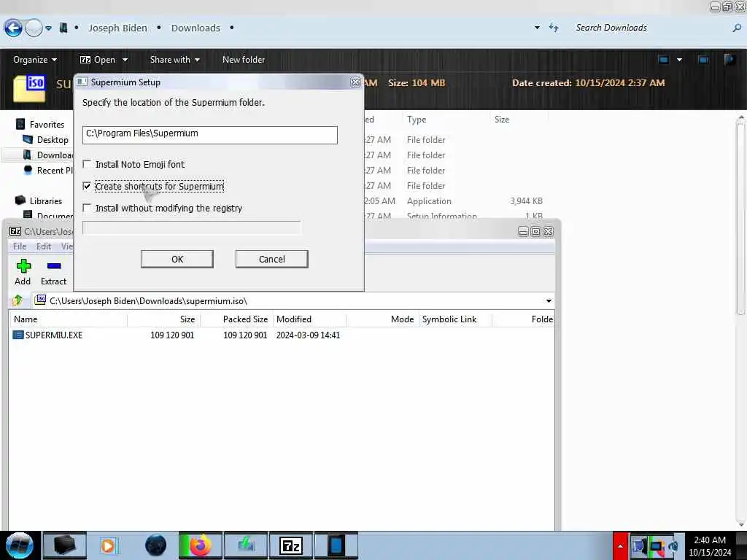Image resolution: width=747 pixels, height=560 pixels.
Task: Open the File menu in 7-Zip
Action: click(x=20, y=246)
